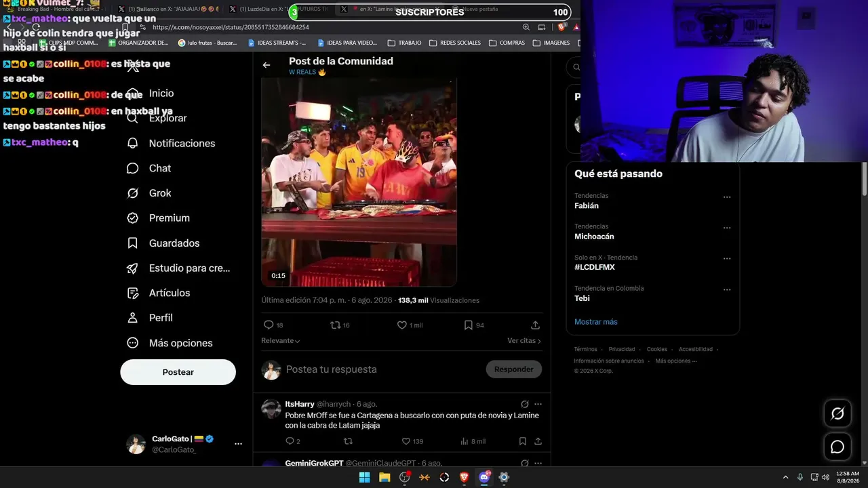Viewport: 868px width, 488px height.
Task: Open more options for #LCDLFMX trend
Action: tap(727, 259)
